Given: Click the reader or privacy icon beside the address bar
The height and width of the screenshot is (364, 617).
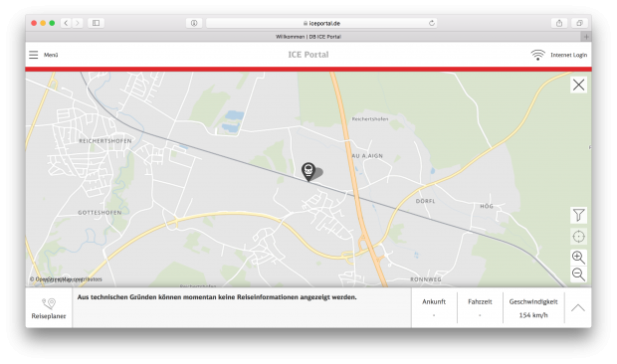Looking at the screenshot, I should click(194, 23).
